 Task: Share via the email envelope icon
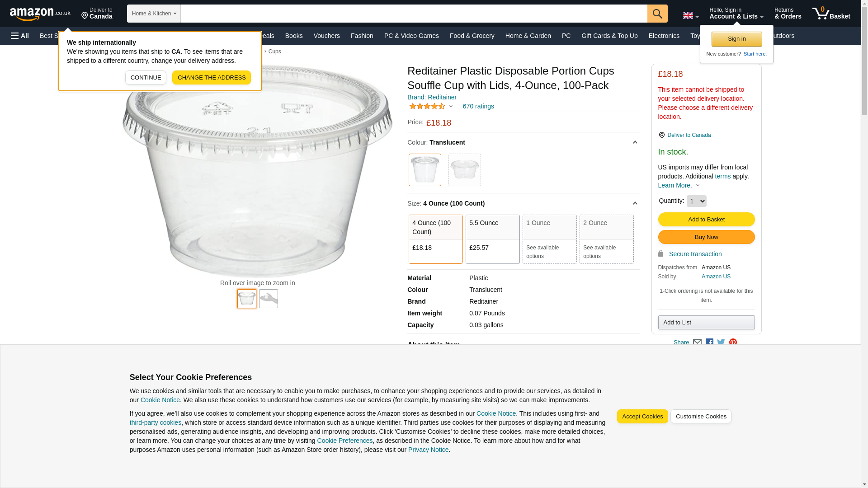pos(697,343)
